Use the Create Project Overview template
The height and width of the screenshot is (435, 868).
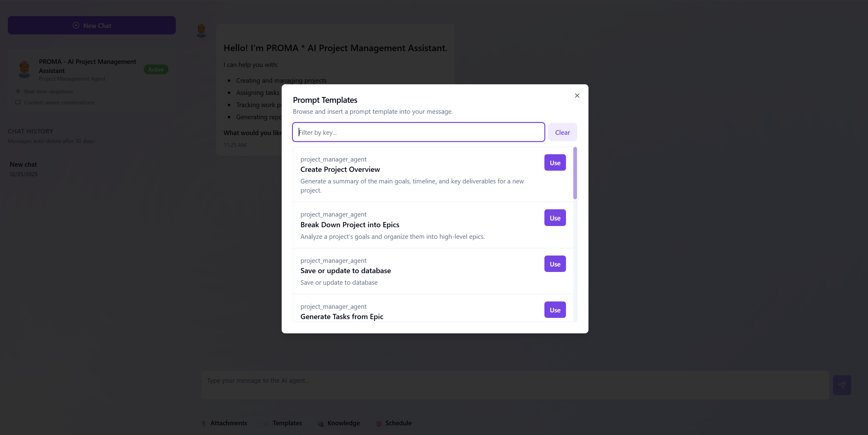click(x=555, y=163)
